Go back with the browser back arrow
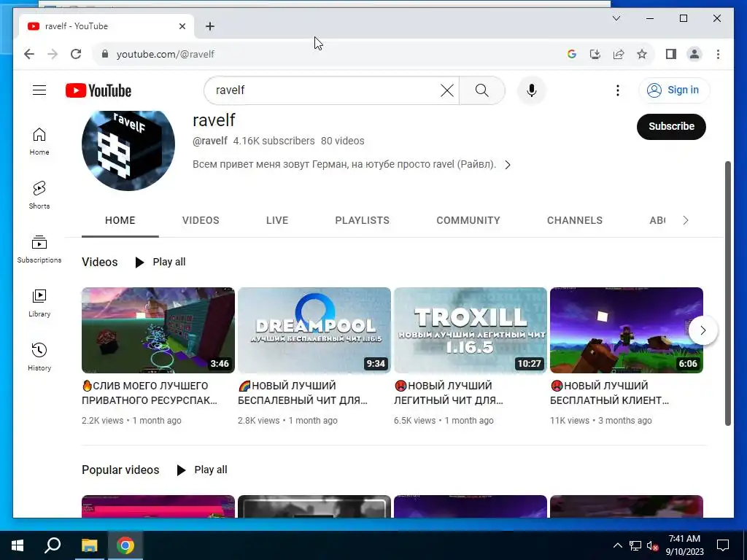 pos(29,54)
